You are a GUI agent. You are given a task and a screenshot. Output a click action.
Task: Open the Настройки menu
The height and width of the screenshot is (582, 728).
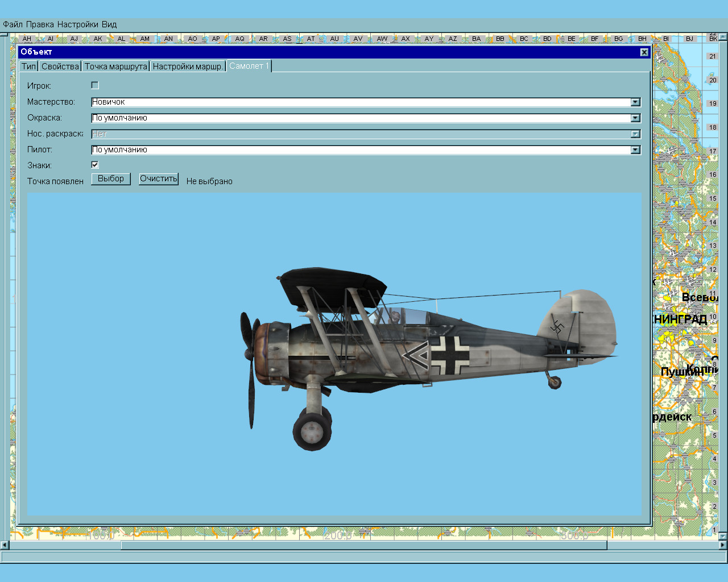78,24
